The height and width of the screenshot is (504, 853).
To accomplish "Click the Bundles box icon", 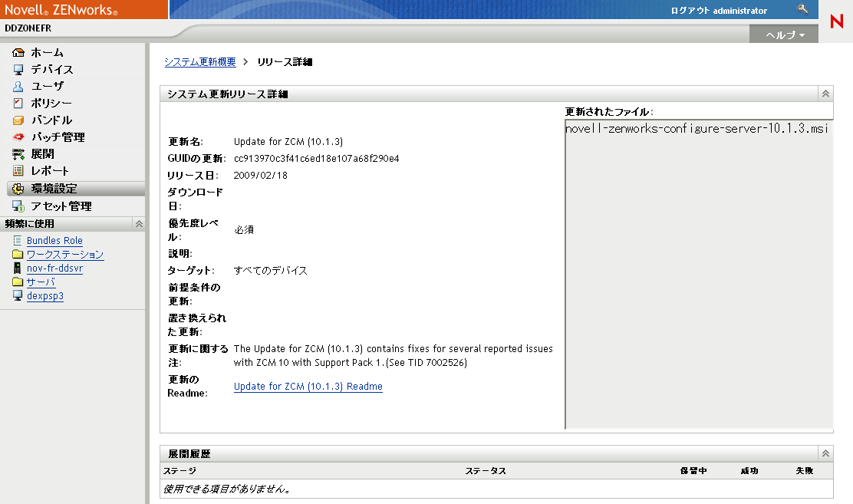I will coord(18,120).
